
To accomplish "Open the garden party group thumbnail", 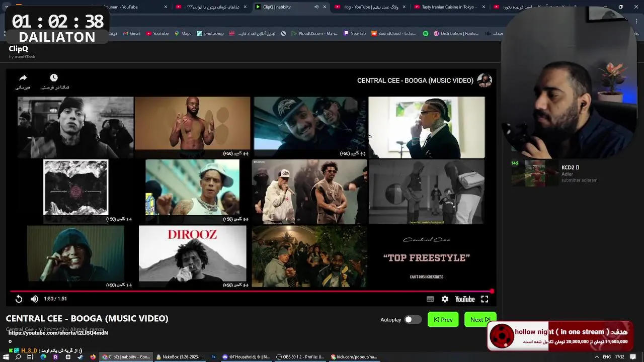I will pyautogui.click(x=310, y=256).
